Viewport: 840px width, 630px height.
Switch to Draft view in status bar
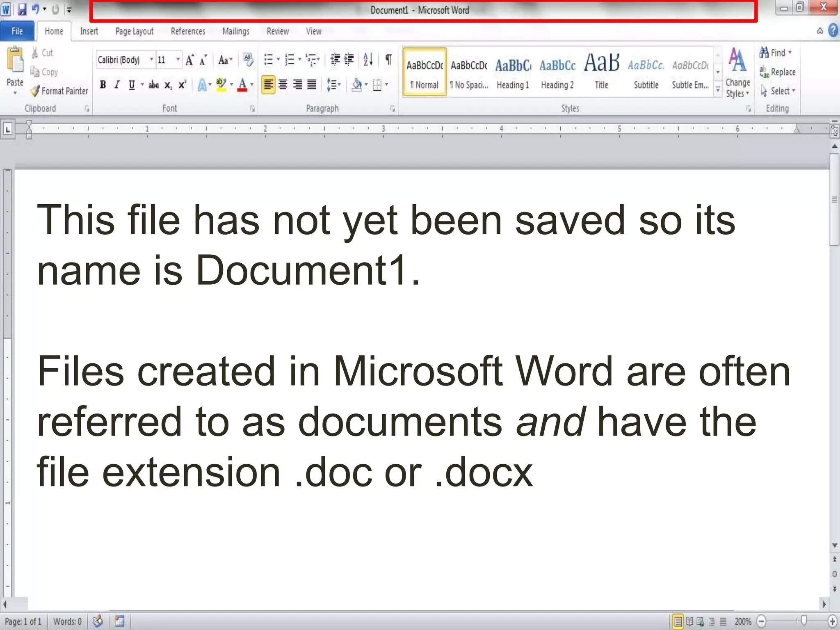(723, 621)
